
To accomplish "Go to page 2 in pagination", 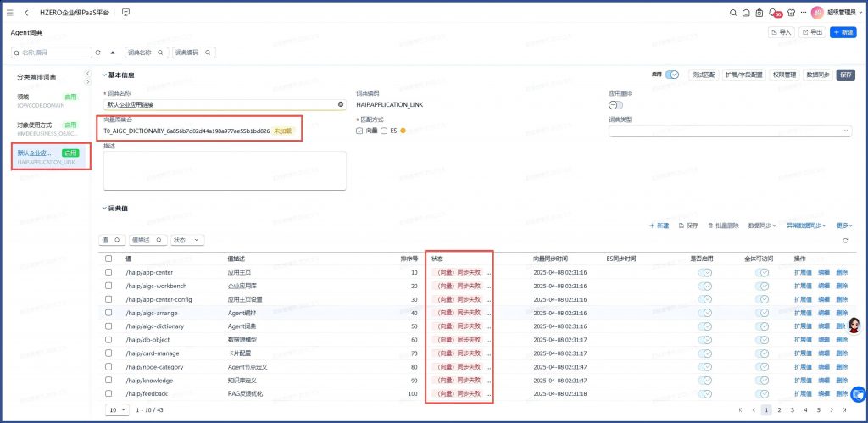I will pos(779,409).
